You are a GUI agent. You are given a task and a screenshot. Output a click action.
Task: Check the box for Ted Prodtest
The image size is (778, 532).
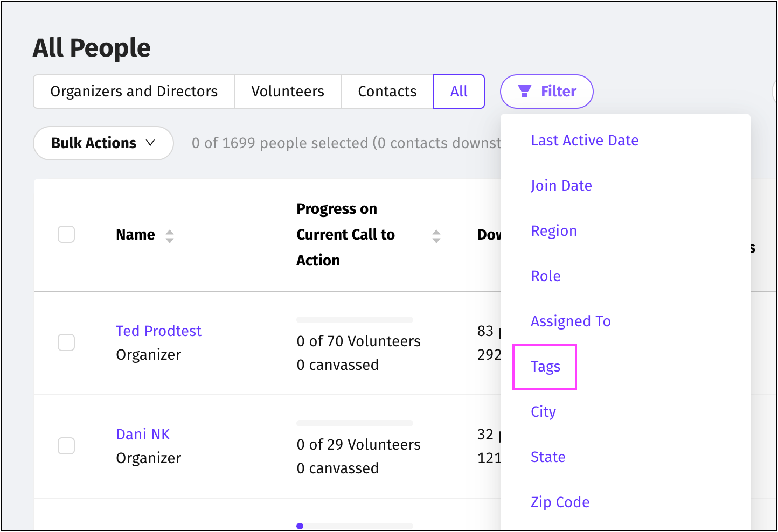66,342
